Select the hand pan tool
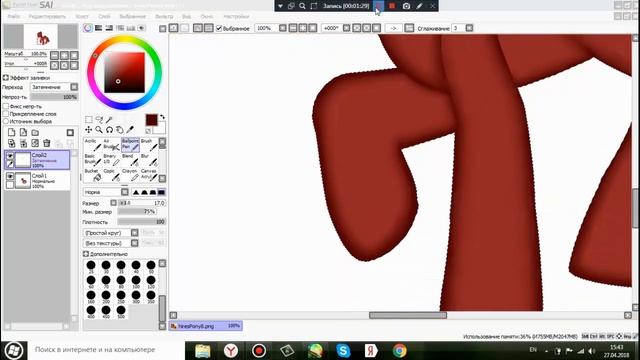Screen dimensions: 640x360 coord(120,130)
